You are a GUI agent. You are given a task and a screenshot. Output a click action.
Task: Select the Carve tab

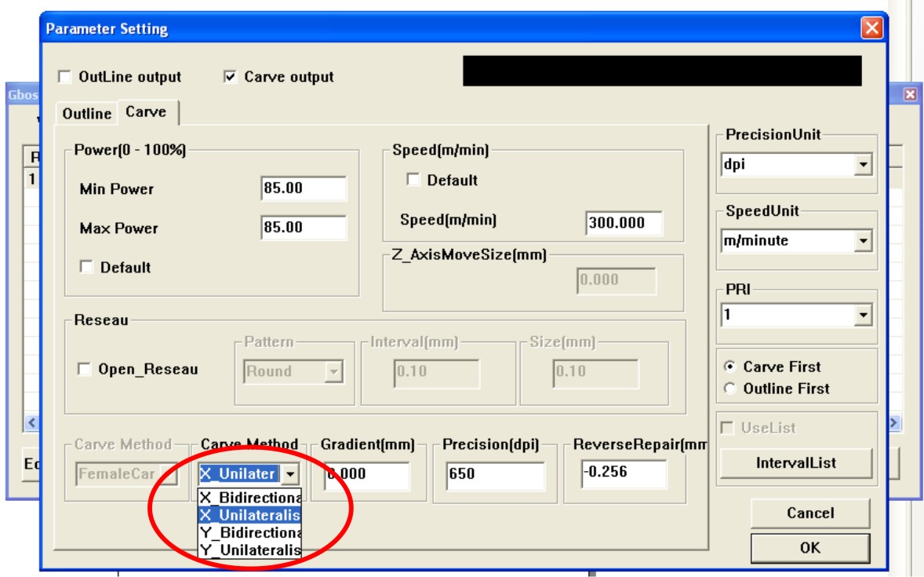click(x=146, y=112)
